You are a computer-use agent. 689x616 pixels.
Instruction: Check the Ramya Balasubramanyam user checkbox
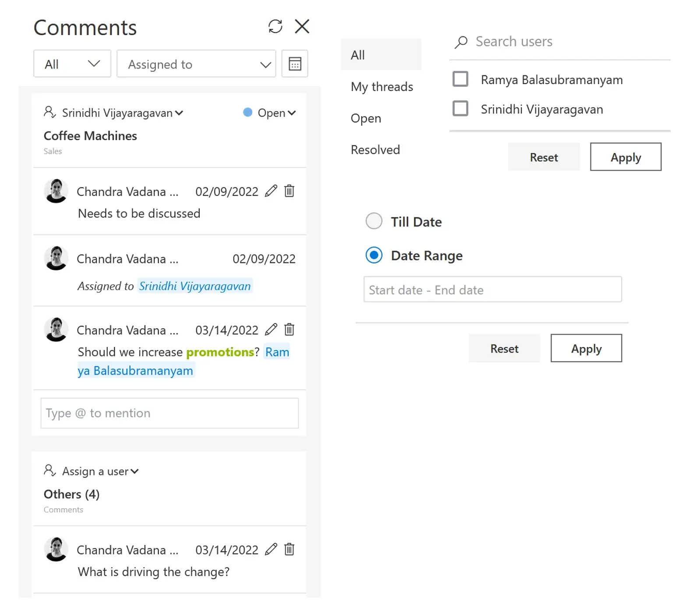point(460,79)
